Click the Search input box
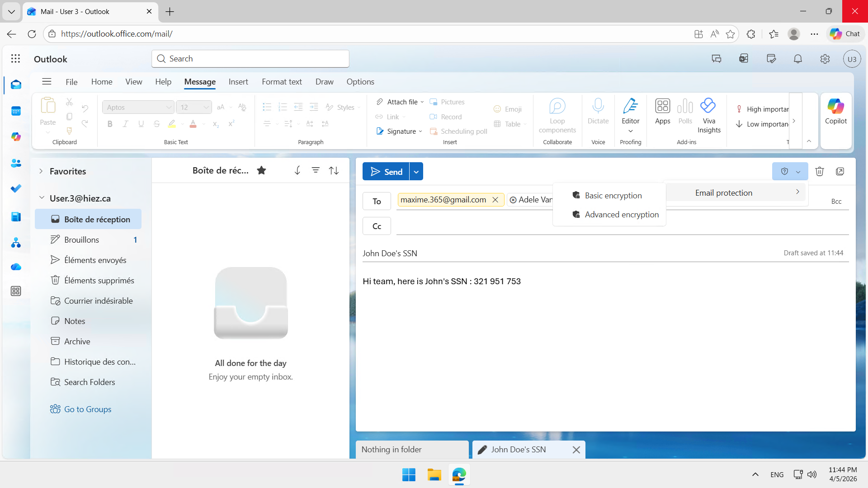868x488 pixels. [x=250, y=59]
